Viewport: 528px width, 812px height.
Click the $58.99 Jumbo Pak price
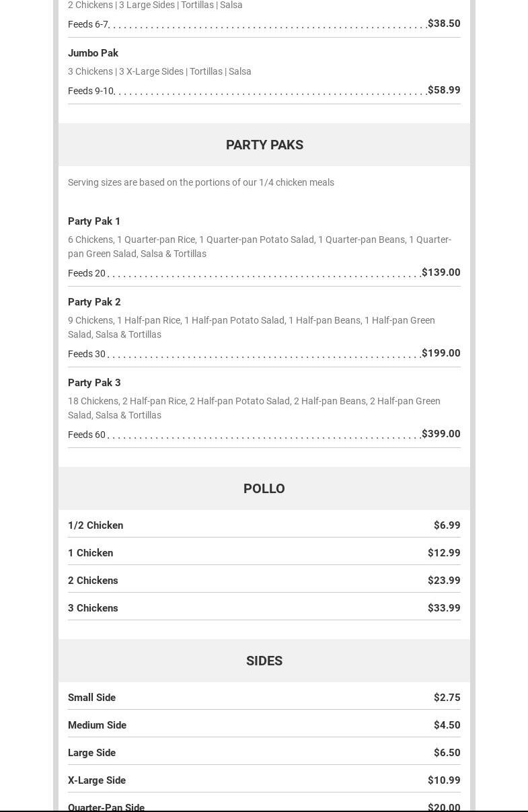click(444, 90)
